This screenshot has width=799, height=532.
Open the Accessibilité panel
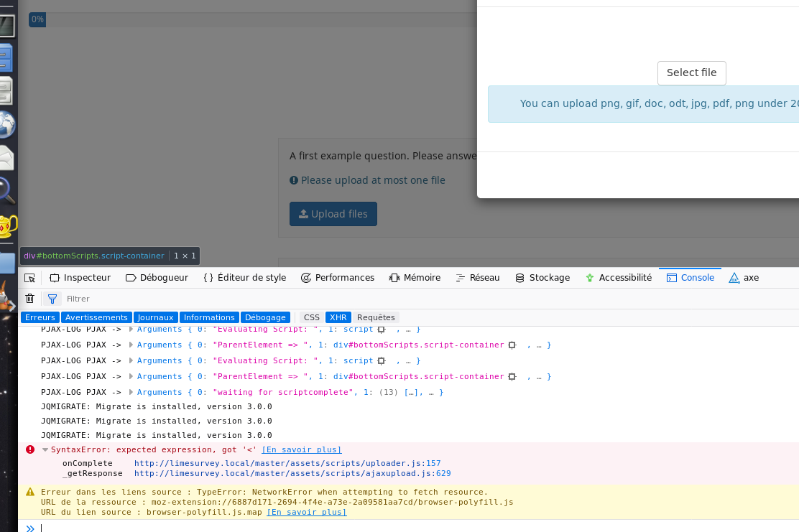coord(618,278)
